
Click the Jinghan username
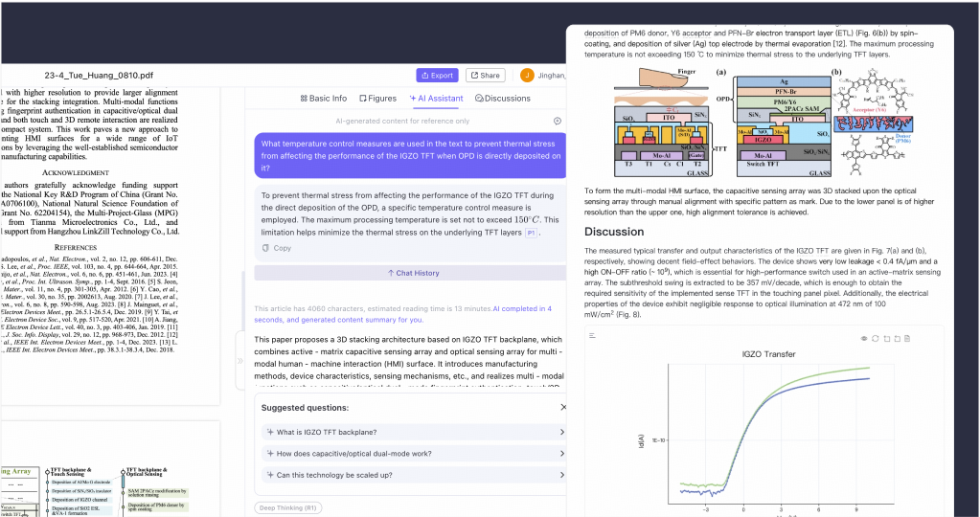(x=551, y=76)
